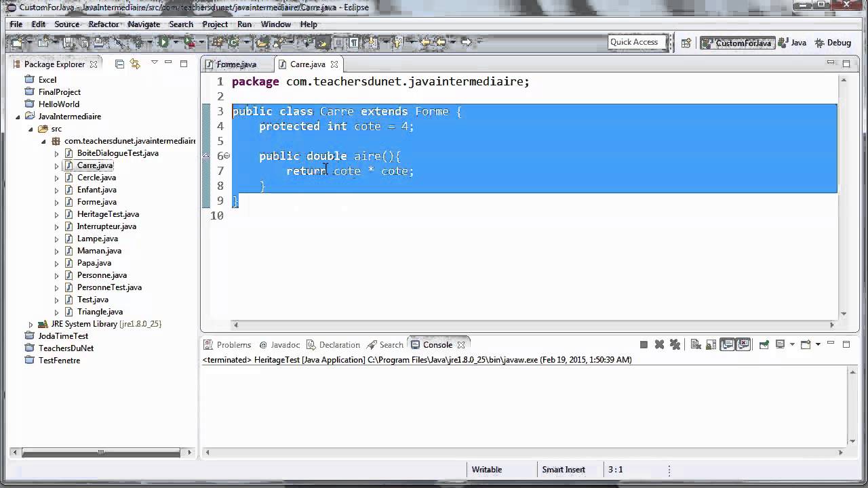
Task: Click the Open Console icon
Action: point(806,344)
